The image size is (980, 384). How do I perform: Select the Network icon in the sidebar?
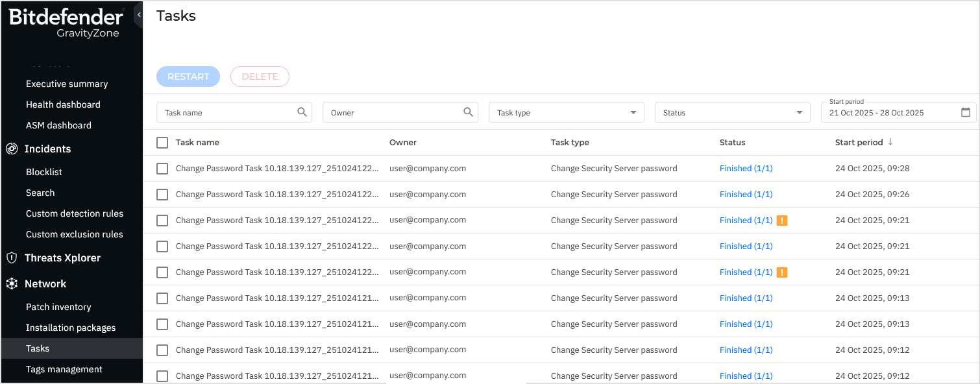coord(12,283)
